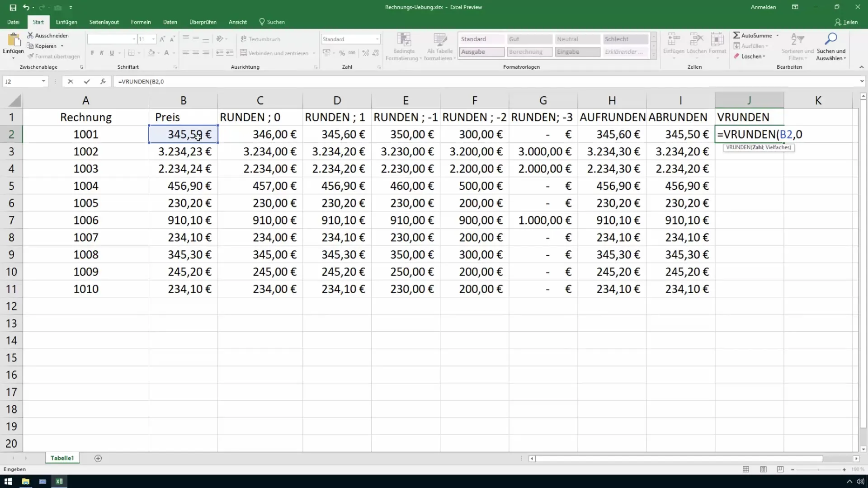Click the Excel taskbar icon

59,481
